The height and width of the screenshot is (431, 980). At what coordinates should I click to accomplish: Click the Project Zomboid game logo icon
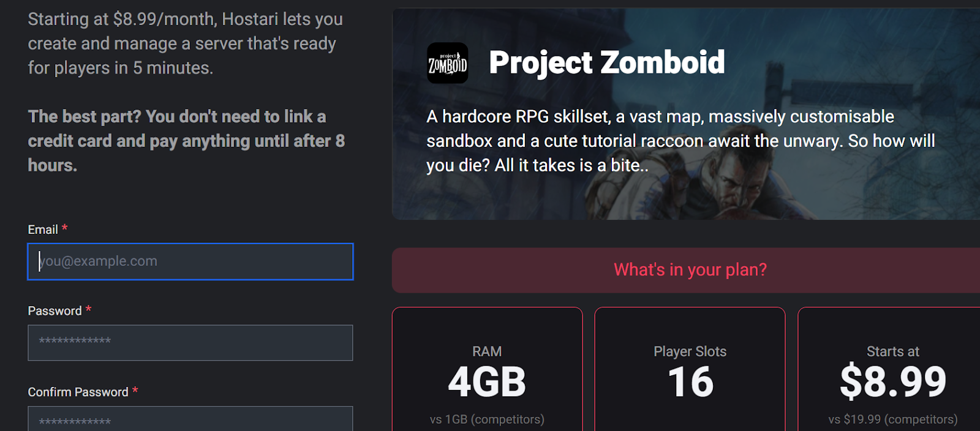pyautogui.click(x=447, y=63)
